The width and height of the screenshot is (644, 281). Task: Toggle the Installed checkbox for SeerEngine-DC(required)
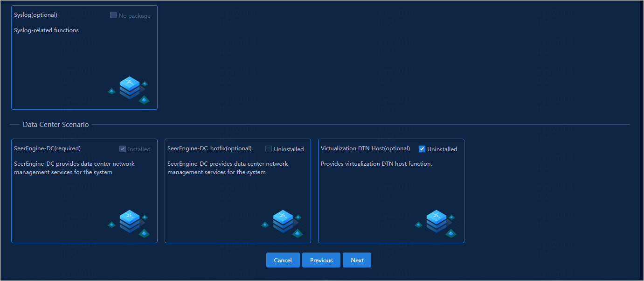click(123, 149)
